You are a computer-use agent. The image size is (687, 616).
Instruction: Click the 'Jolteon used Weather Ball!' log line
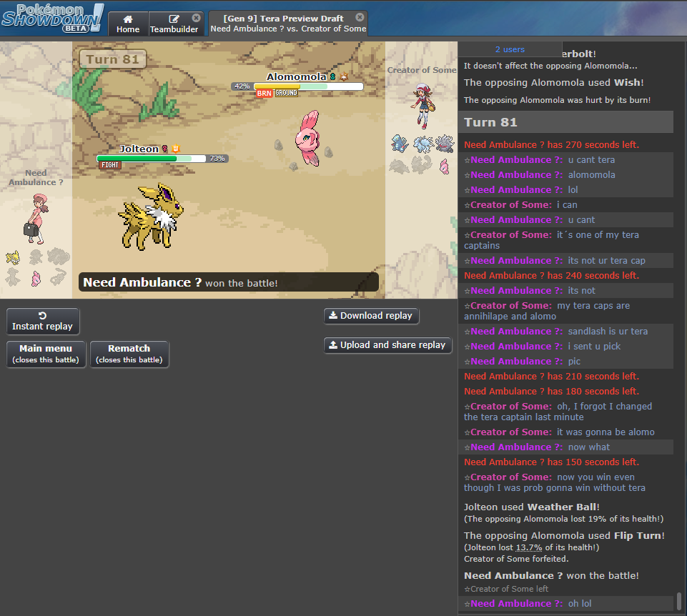tap(531, 507)
